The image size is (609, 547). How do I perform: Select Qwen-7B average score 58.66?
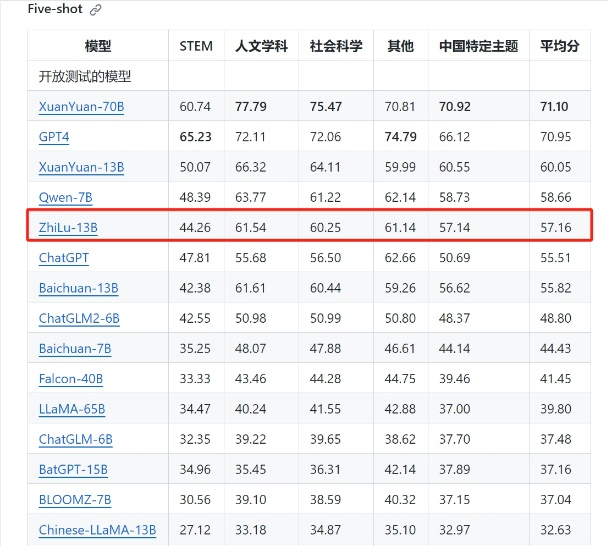click(556, 197)
